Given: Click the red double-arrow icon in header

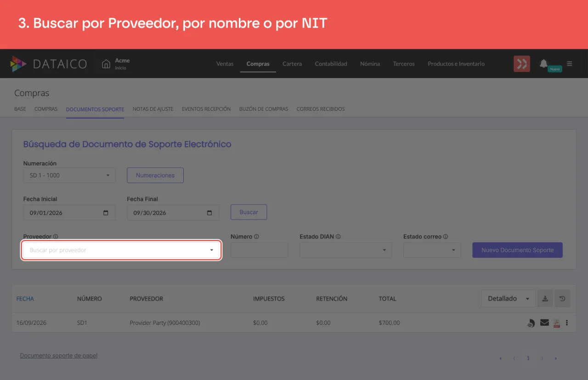Looking at the screenshot, I should (x=522, y=64).
